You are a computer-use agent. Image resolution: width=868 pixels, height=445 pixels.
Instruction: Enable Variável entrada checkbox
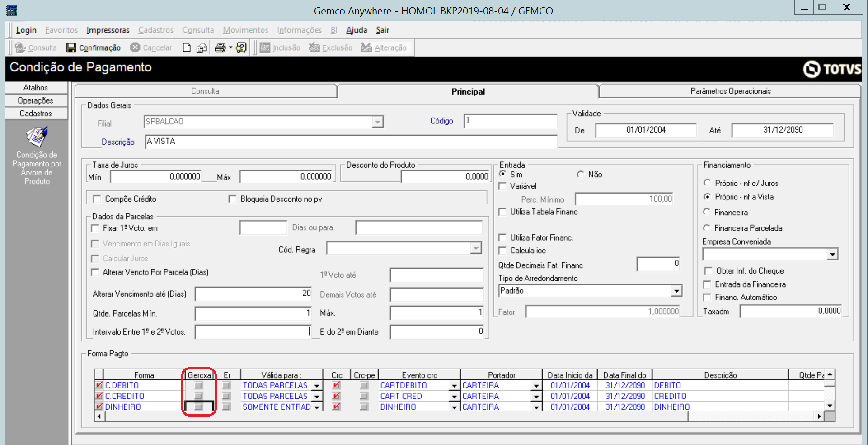[x=502, y=186]
